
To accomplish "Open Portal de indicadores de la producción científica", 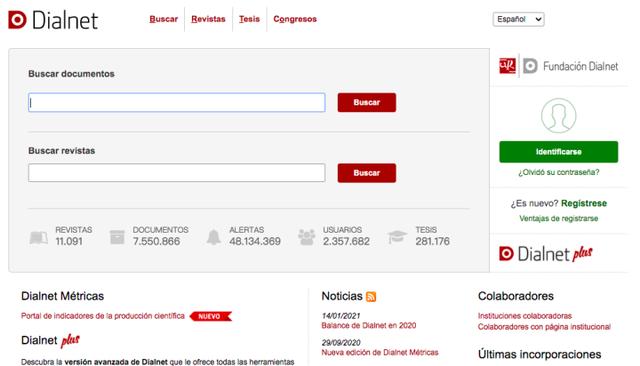I will 103,316.
